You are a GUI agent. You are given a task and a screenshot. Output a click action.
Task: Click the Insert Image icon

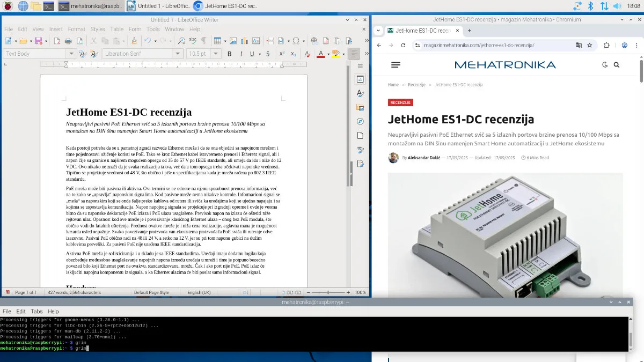click(233, 41)
